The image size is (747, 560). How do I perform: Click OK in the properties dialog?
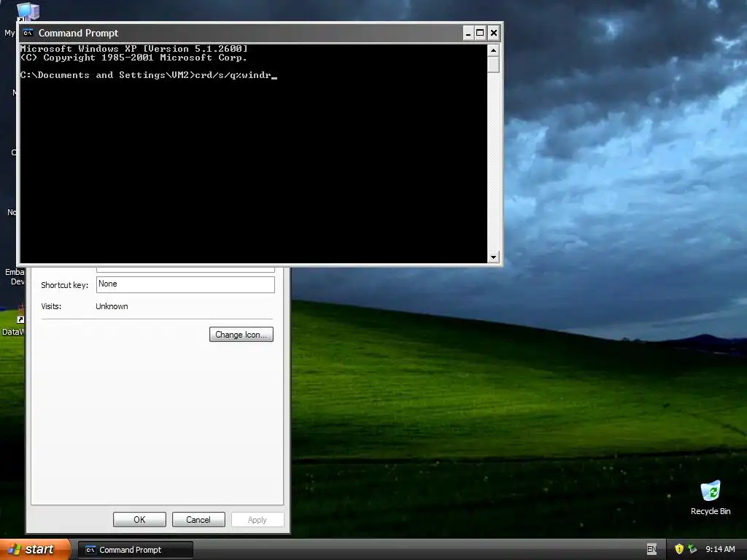pyautogui.click(x=139, y=519)
